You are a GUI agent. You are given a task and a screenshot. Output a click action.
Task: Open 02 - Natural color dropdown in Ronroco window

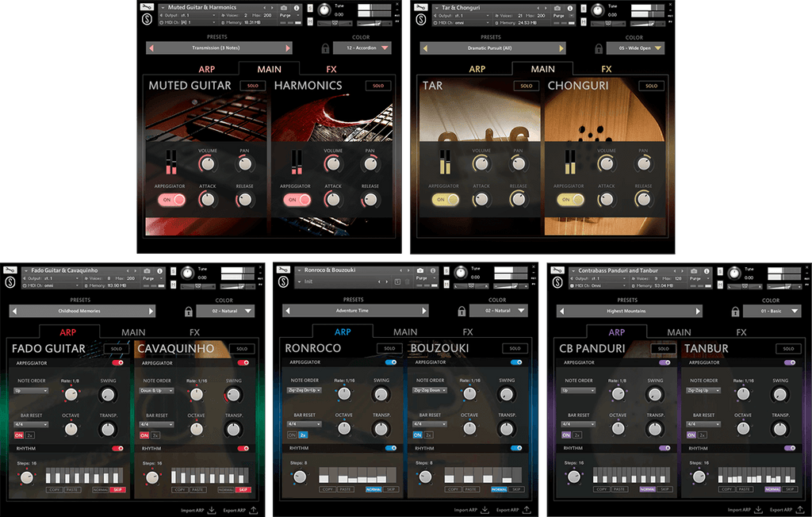(498, 310)
